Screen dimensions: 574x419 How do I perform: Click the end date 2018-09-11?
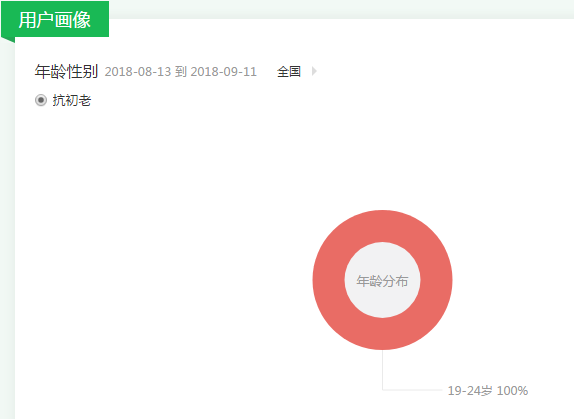click(223, 72)
